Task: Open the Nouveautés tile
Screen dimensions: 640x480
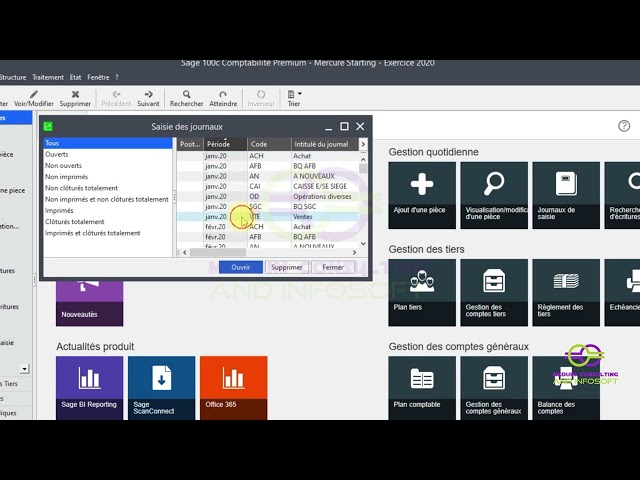Action: coord(89,303)
